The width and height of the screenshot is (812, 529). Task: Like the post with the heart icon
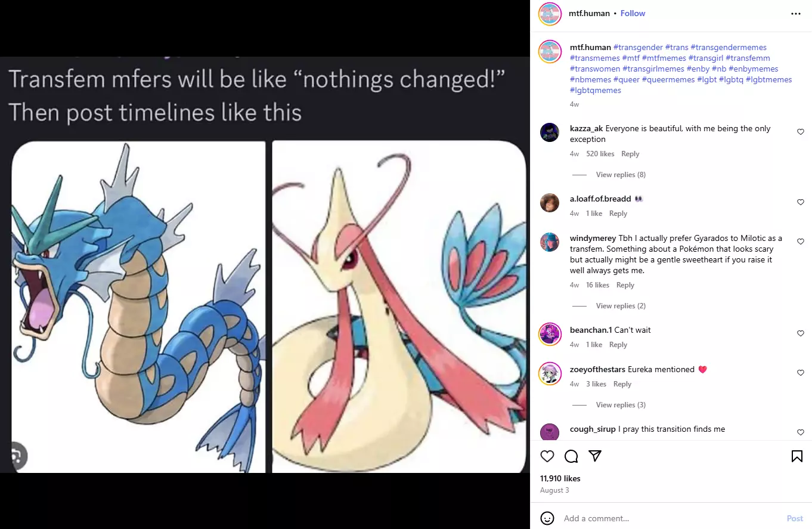pyautogui.click(x=547, y=456)
